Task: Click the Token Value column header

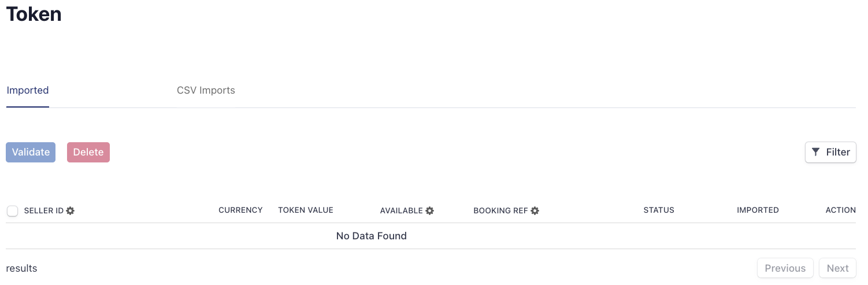Action: click(x=306, y=210)
